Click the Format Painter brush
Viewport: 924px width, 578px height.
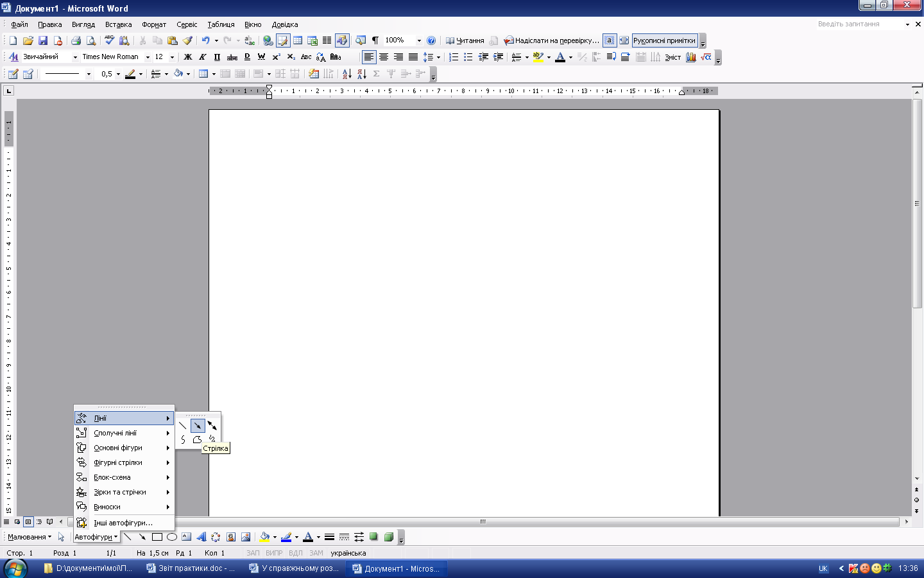tap(187, 40)
